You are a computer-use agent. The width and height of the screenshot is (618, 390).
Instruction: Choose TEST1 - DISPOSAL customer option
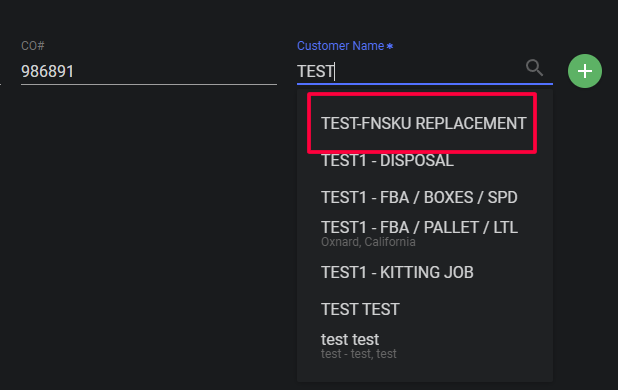point(425,160)
